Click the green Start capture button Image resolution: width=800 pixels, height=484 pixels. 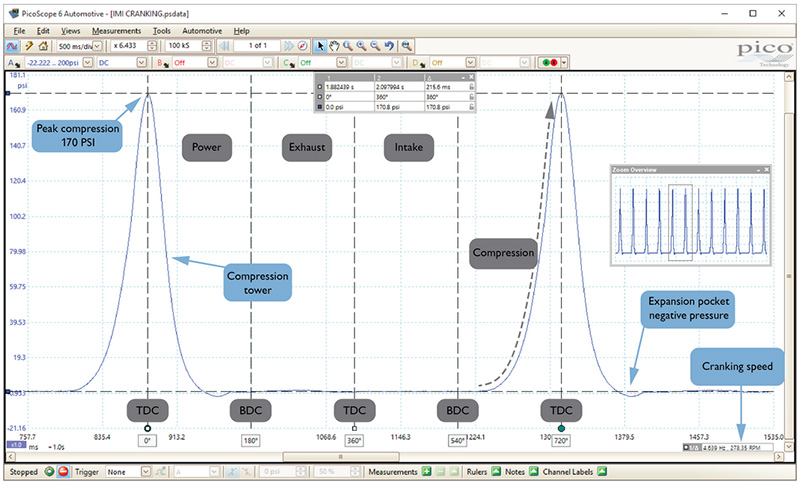coord(49,472)
